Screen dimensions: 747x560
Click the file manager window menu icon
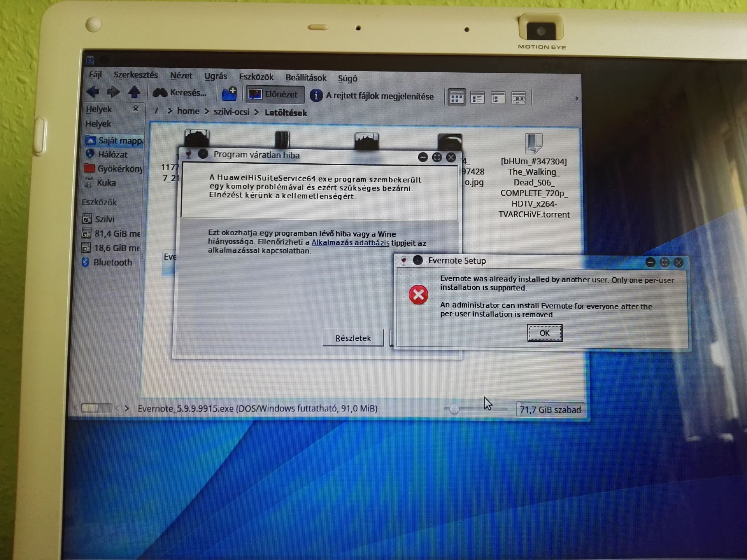[x=90, y=60]
